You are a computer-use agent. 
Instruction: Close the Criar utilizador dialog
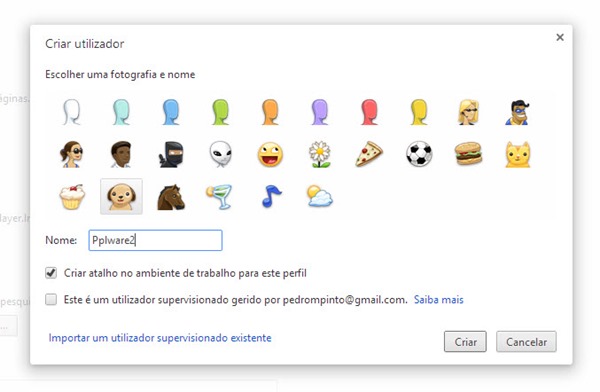coord(560,37)
